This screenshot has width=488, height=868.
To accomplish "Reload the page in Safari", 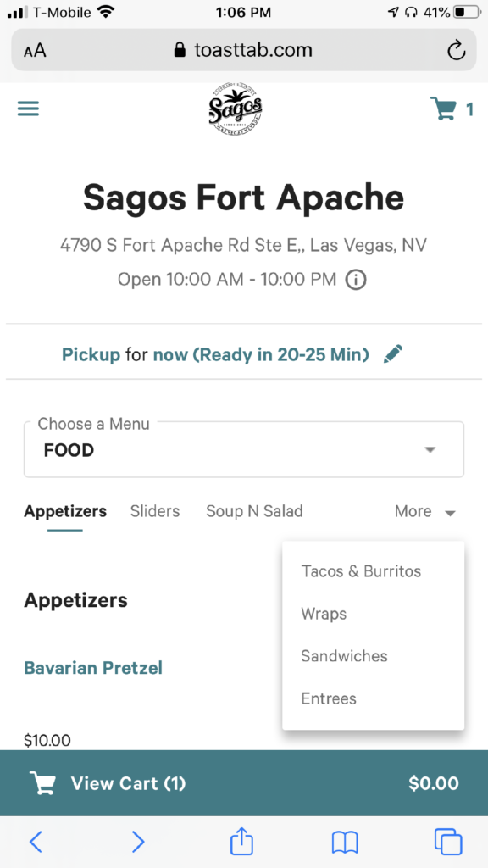I will click(456, 51).
